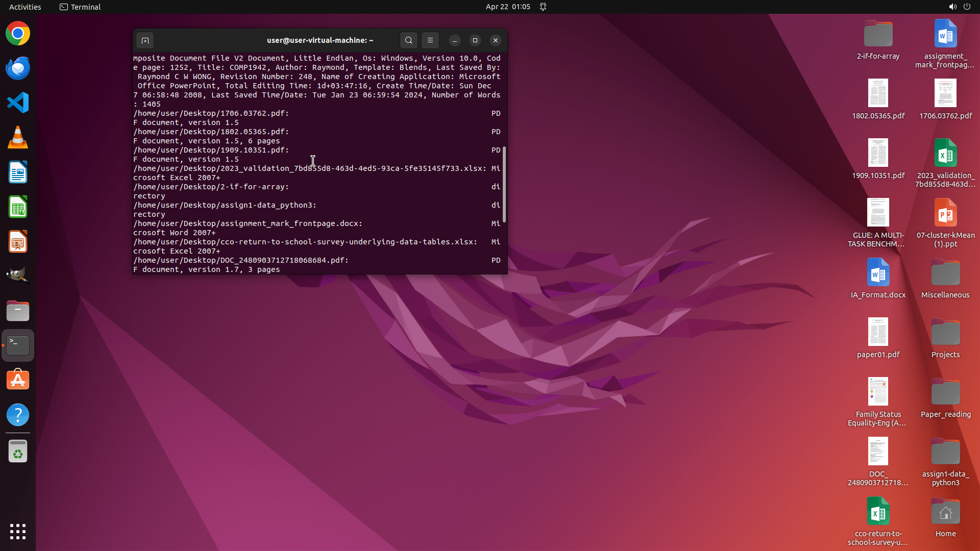The image size is (980, 551).
Task: Open the Terminal search icon
Action: click(x=408, y=40)
